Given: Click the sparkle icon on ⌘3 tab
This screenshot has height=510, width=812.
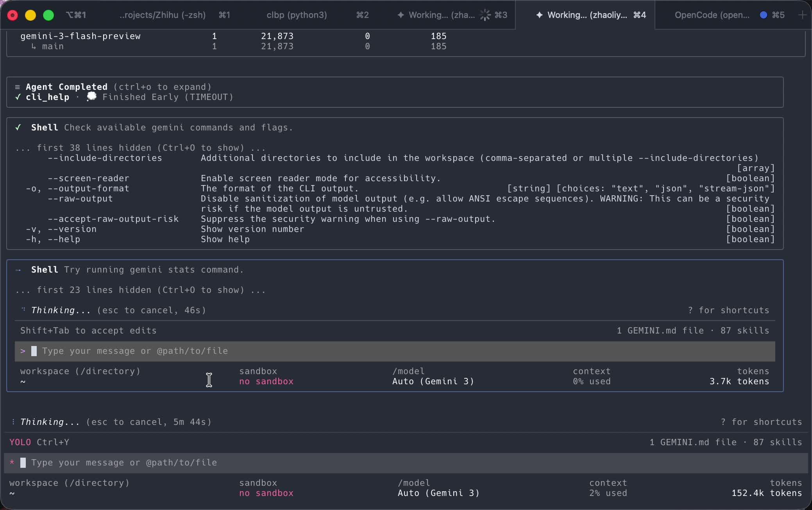Looking at the screenshot, I should 401,15.
